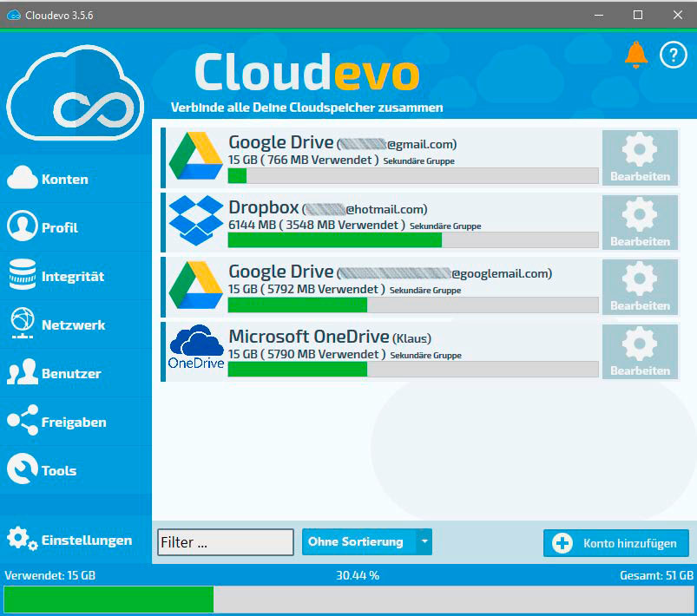Click the Konten cloud icon in sidebar
The width and height of the screenshot is (697, 616).
23,178
